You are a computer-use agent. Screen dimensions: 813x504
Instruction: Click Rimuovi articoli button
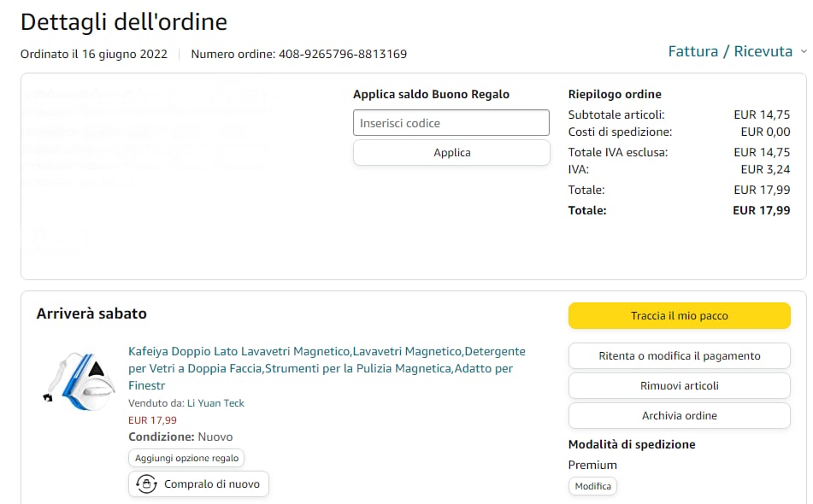(x=679, y=386)
